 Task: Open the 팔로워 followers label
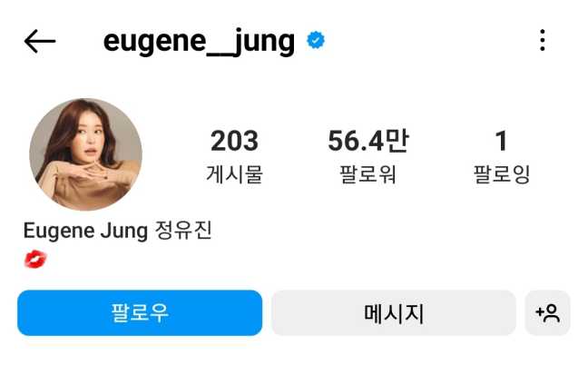[367, 174]
